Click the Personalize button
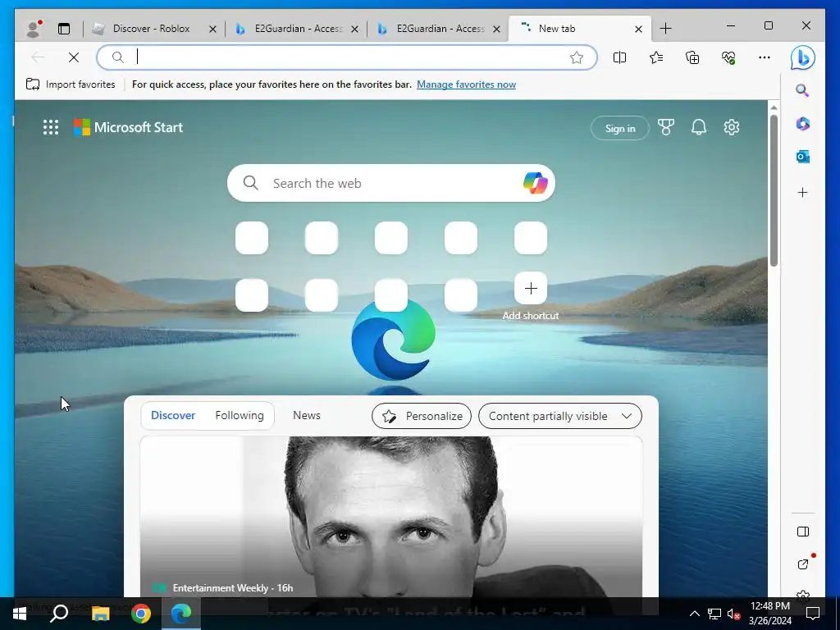 [422, 416]
